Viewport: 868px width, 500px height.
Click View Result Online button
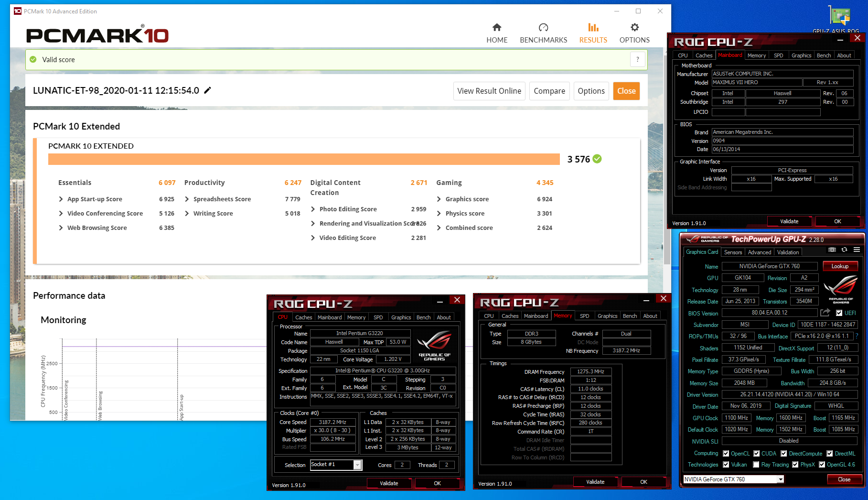coord(489,91)
